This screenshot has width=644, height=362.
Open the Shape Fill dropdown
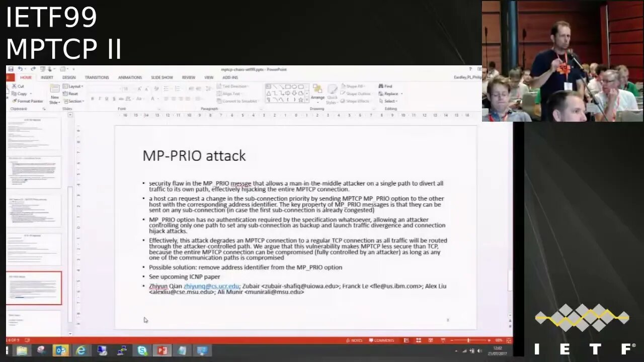point(353,86)
